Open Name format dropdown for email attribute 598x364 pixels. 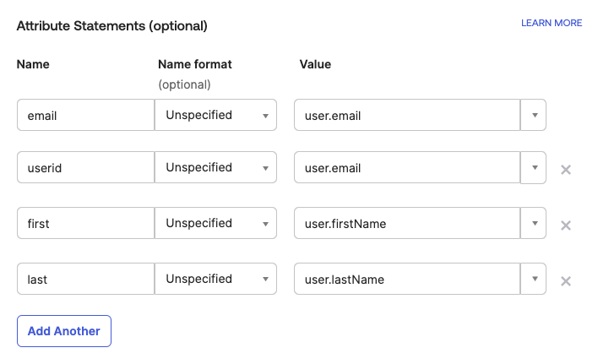(215, 115)
